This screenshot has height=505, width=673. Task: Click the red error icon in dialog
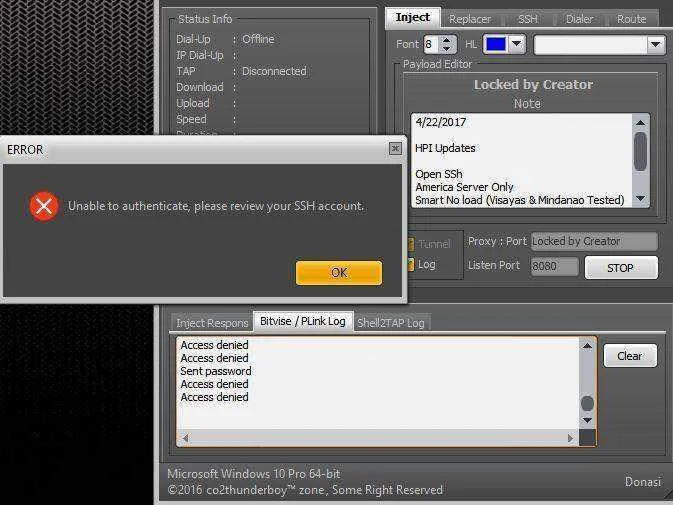[x=44, y=206]
